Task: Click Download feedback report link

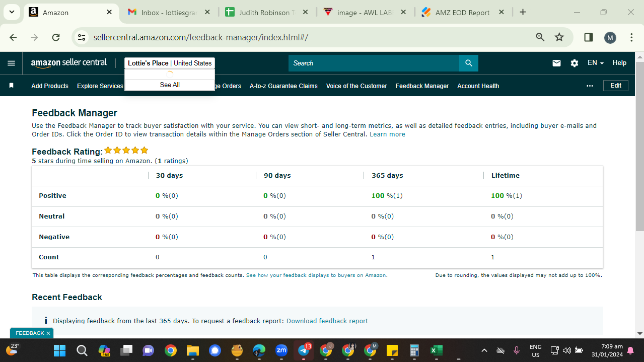Action: pos(327,321)
